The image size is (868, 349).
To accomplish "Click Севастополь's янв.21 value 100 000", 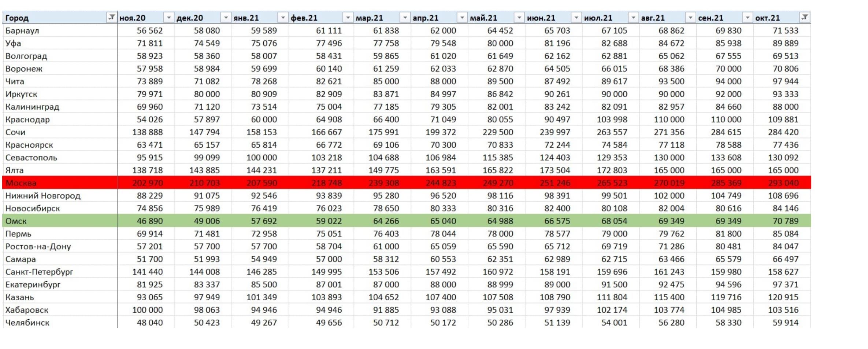I will 261,158.
